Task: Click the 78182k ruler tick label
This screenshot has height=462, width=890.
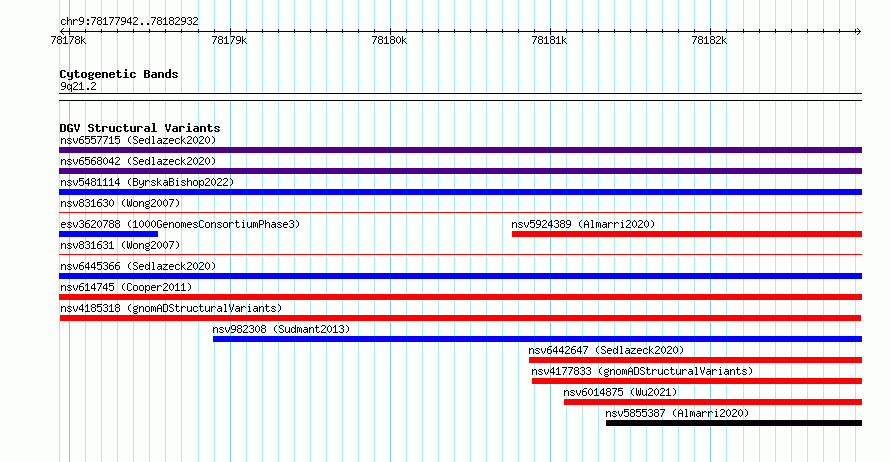Action: click(x=709, y=40)
